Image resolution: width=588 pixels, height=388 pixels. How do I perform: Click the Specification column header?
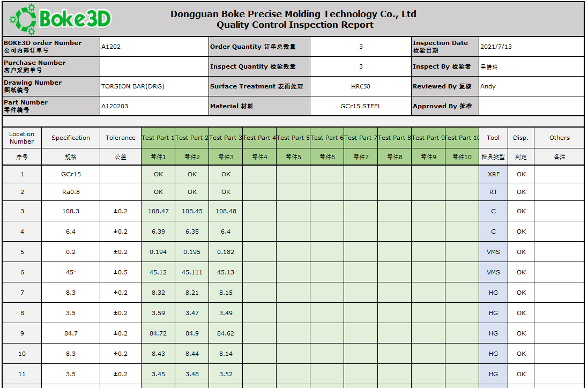pyautogui.click(x=71, y=138)
